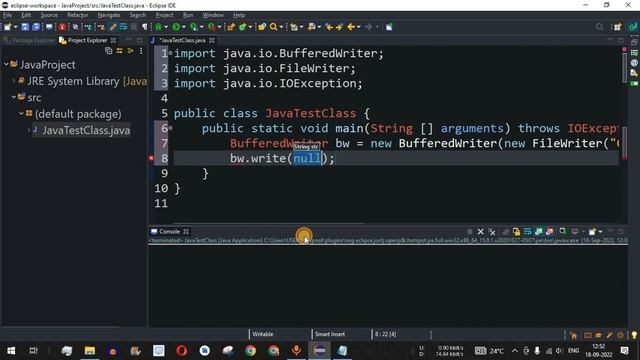
Task: Open the Search toolbar dropdown arrow
Action: 281,27
